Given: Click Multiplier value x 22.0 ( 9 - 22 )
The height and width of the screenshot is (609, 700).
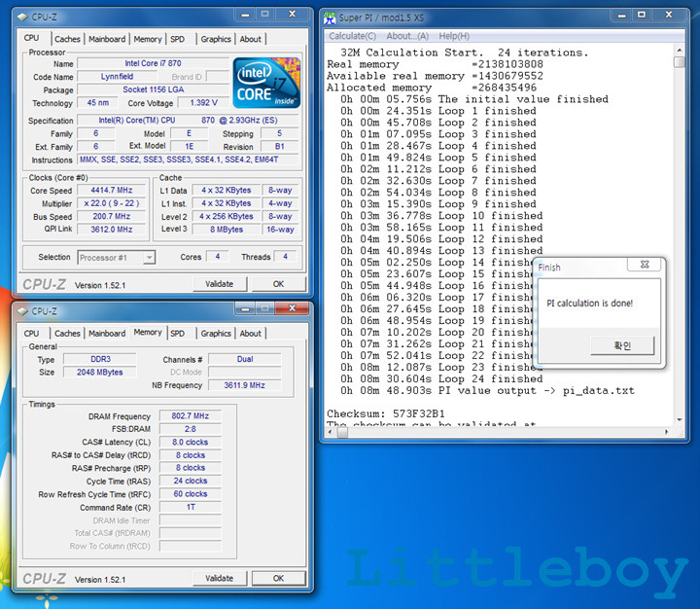Looking at the screenshot, I should point(112,203).
